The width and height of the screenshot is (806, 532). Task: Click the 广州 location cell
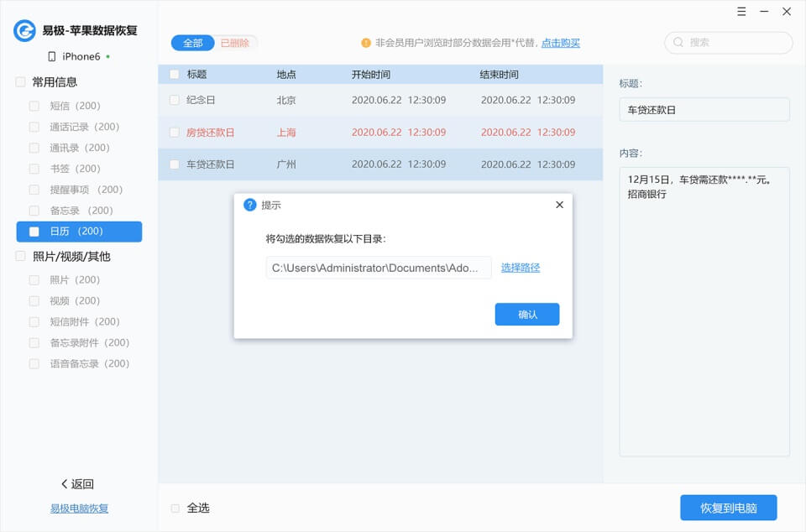pyautogui.click(x=286, y=164)
